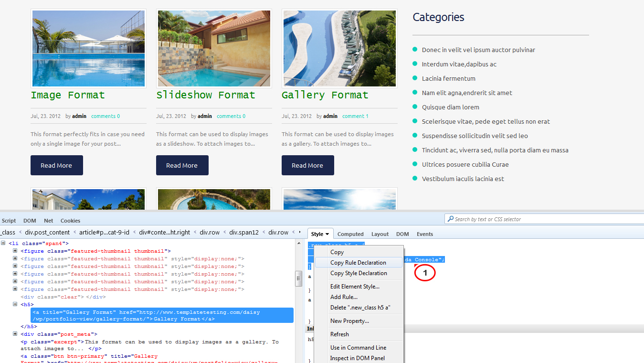This screenshot has width=644, height=363.
Task: Click admin author link under Slideshow Format
Action: 205,116
